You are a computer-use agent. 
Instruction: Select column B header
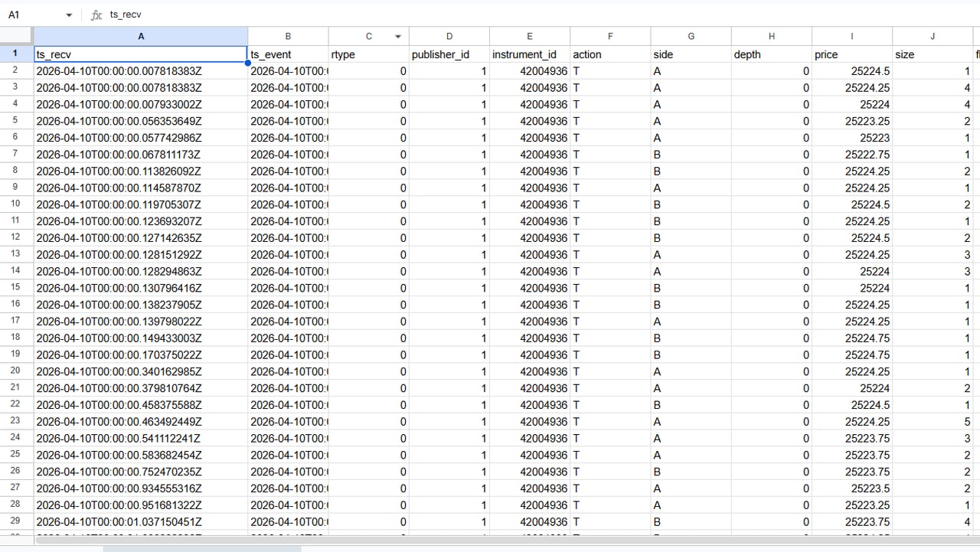click(288, 36)
